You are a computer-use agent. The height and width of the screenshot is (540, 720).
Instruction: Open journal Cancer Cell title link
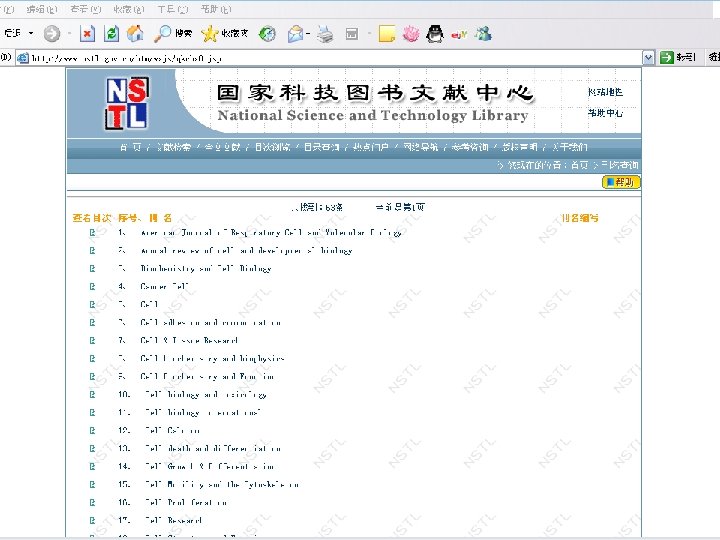point(164,287)
